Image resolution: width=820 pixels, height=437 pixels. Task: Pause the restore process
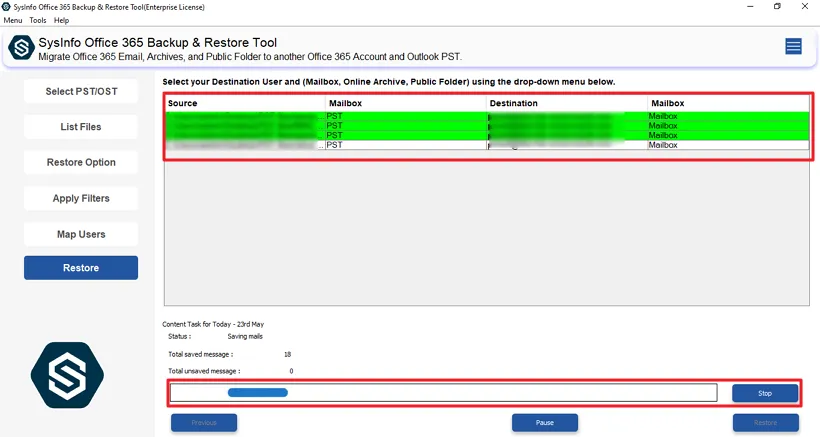click(x=544, y=422)
